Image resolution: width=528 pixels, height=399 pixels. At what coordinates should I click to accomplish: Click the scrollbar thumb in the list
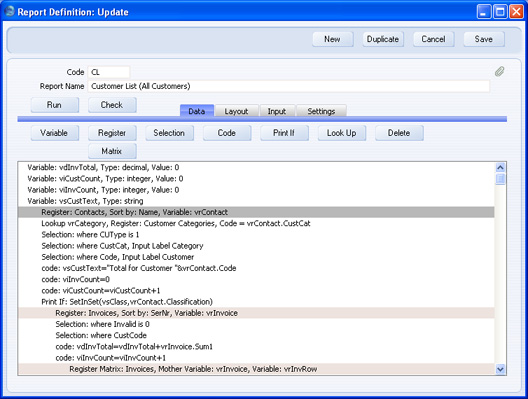(500, 179)
